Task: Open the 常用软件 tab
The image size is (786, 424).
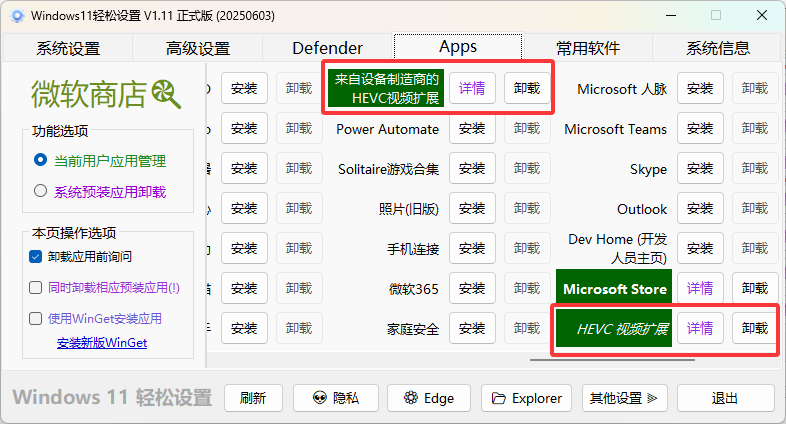Action: click(x=587, y=48)
